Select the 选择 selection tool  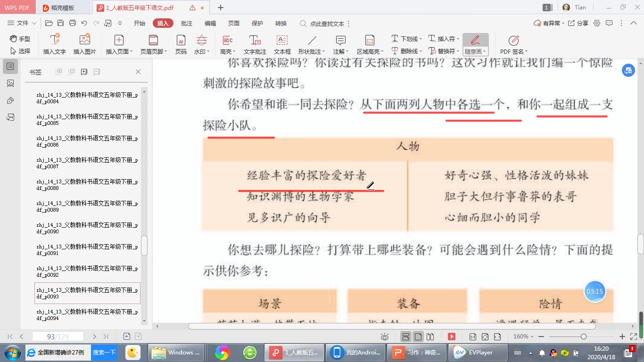(x=20, y=51)
